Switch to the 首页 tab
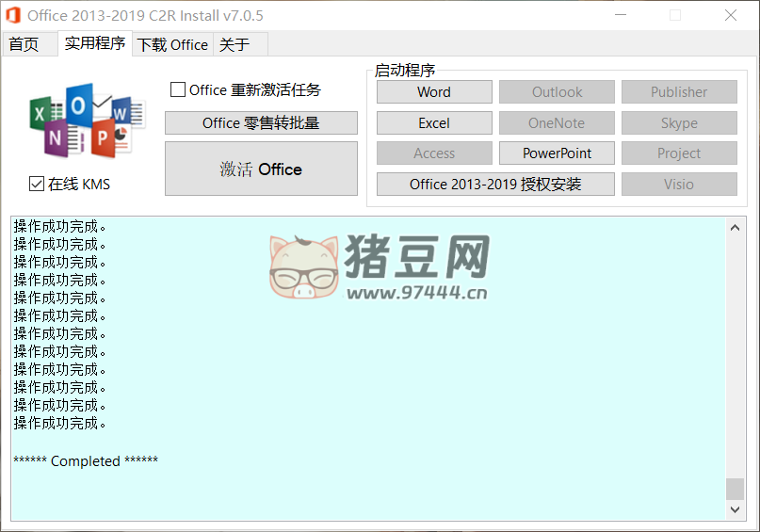The height and width of the screenshot is (532, 760). [24, 44]
